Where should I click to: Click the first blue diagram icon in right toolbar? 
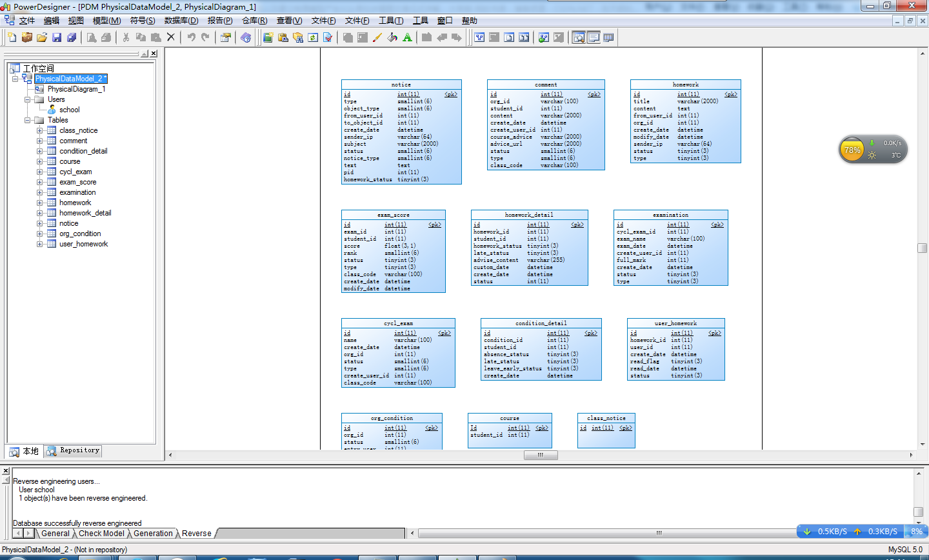(x=479, y=37)
